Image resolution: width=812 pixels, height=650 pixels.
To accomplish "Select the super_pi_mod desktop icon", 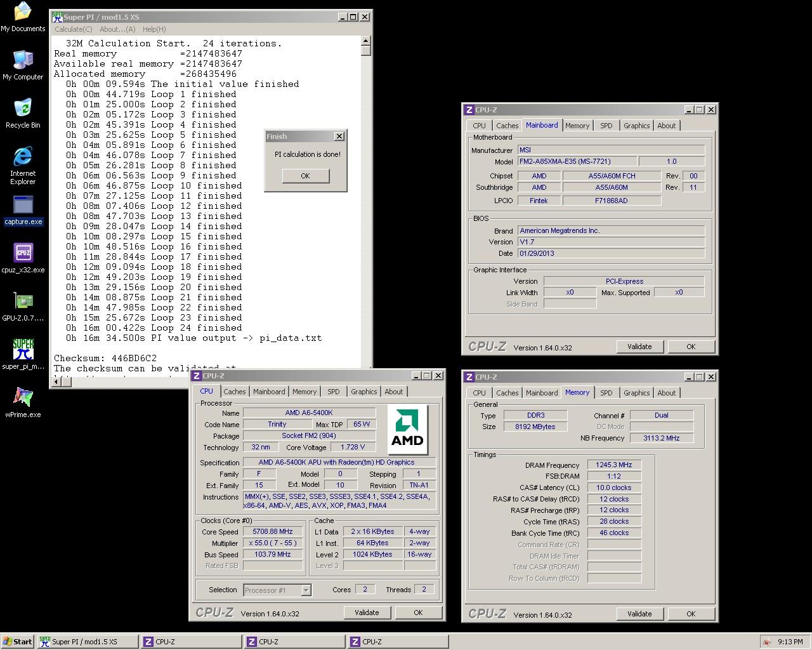I will 23,355.
